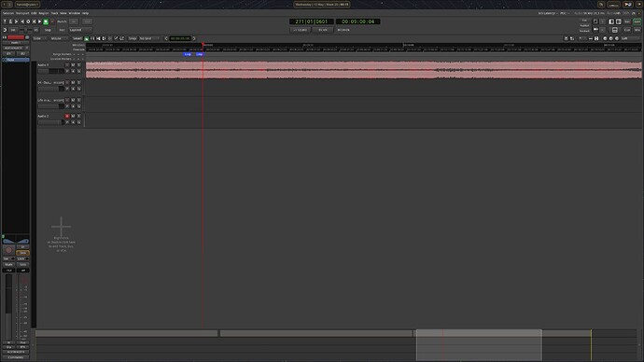Switch to the Rec window button
The height and width of the screenshot is (362, 644).
pos(627,21)
